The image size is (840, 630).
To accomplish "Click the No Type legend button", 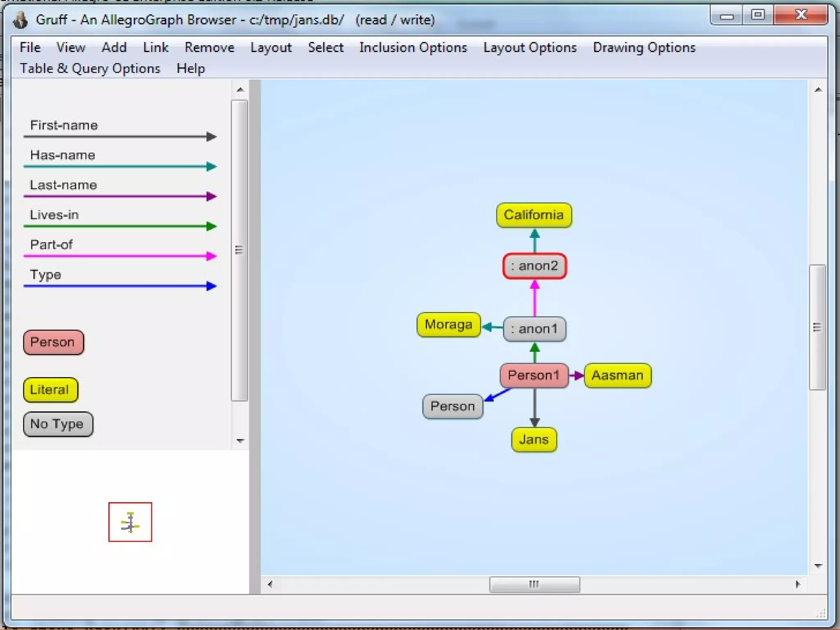I will (x=58, y=424).
